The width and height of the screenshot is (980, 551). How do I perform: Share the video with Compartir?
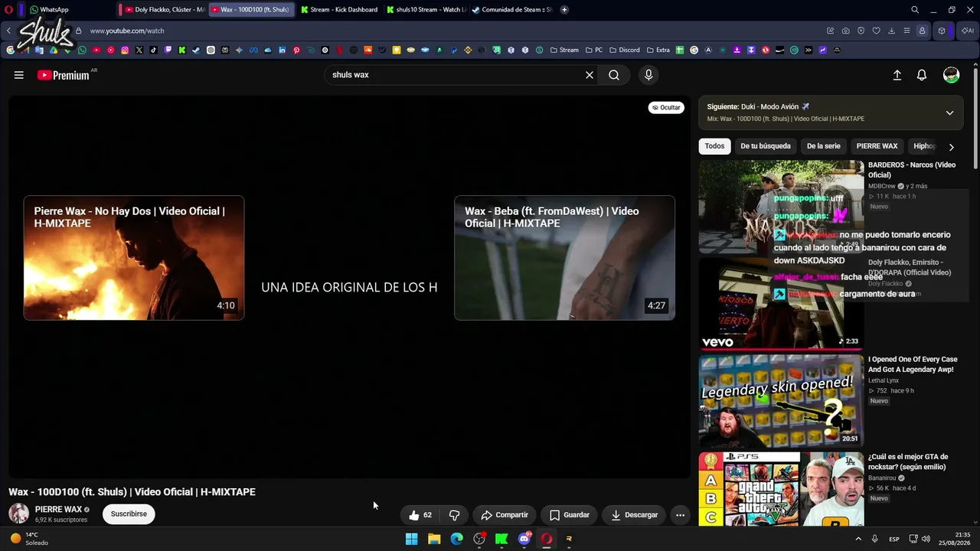(x=504, y=515)
